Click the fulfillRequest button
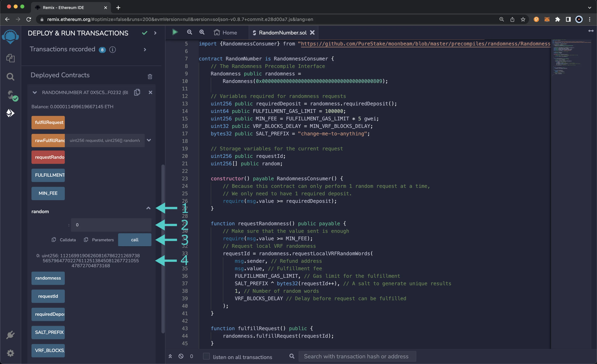Screen dimensions: 597x364 [48, 122]
